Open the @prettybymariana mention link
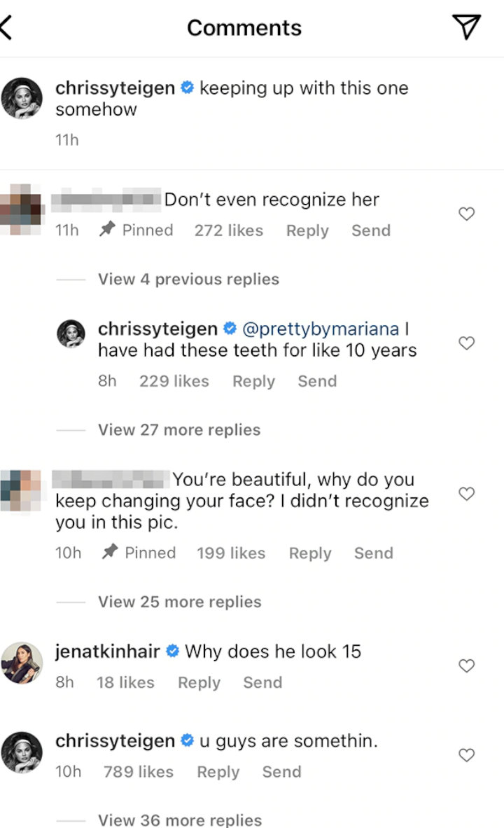Screen dimensions: 504x828 pyautogui.click(x=321, y=329)
